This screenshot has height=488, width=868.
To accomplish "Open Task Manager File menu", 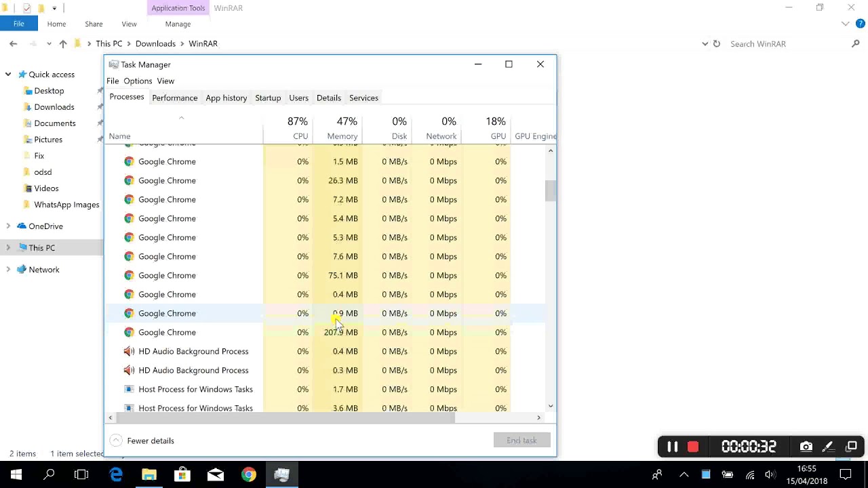I will [x=113, y=81].
